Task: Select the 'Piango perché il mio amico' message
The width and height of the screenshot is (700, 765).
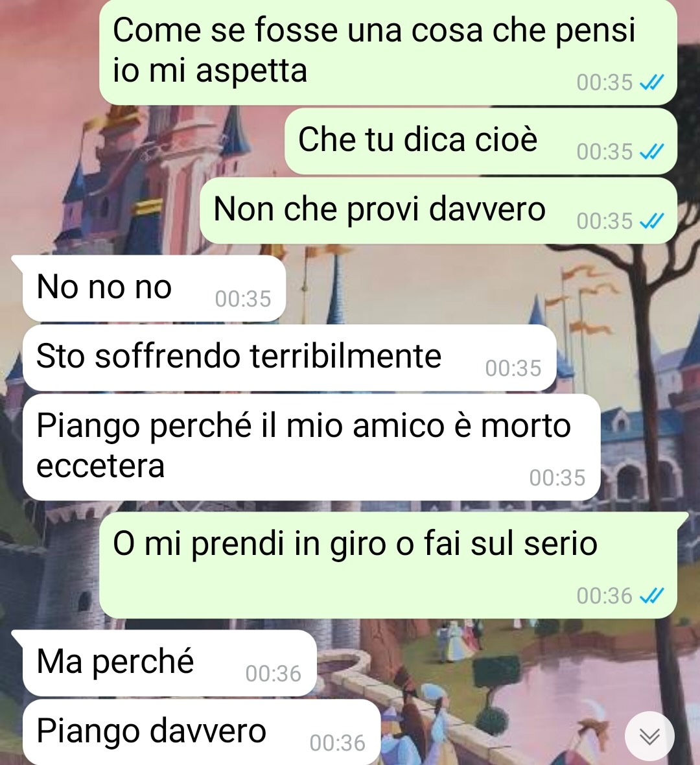Action: (311, 447)
